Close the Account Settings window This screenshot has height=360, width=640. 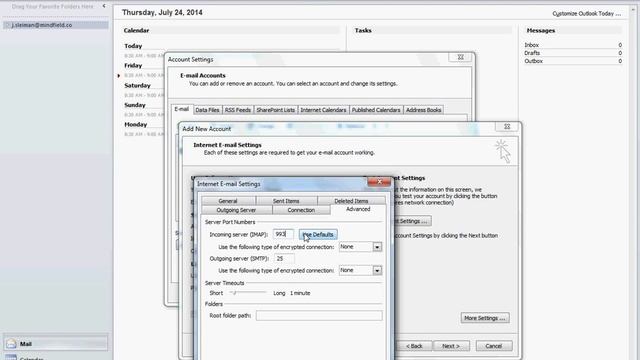460,57
